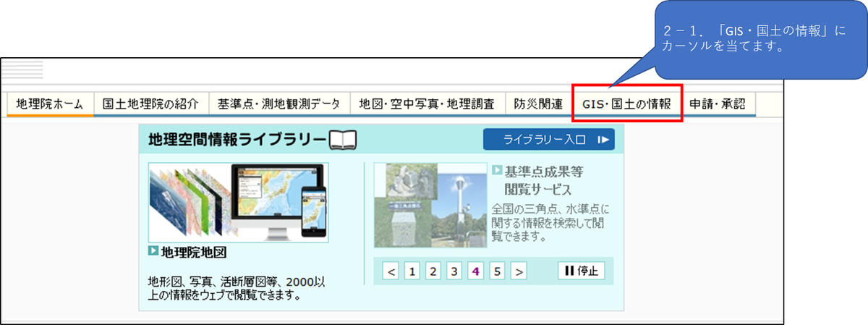This screenshot has width=868, height=325.
Task: Go to previous slide with < button
Action: coord(391,271)
